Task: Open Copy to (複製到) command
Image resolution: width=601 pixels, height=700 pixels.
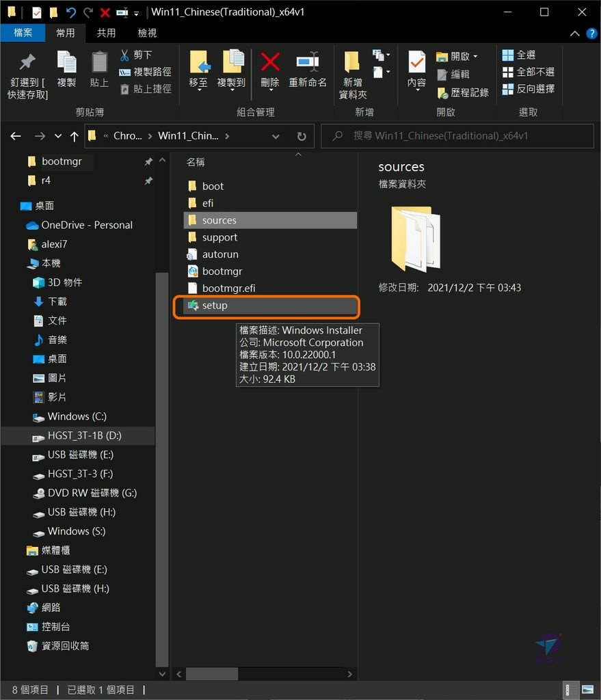Action: (232, 70)
